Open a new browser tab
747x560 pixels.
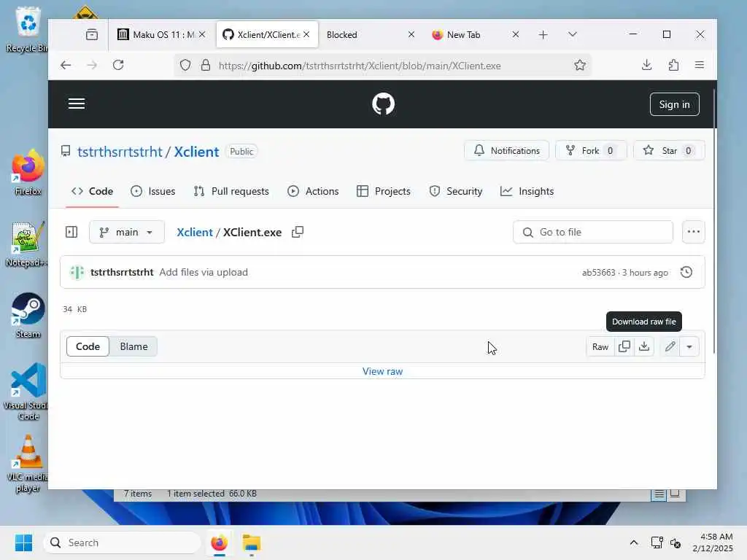point(543,34)
